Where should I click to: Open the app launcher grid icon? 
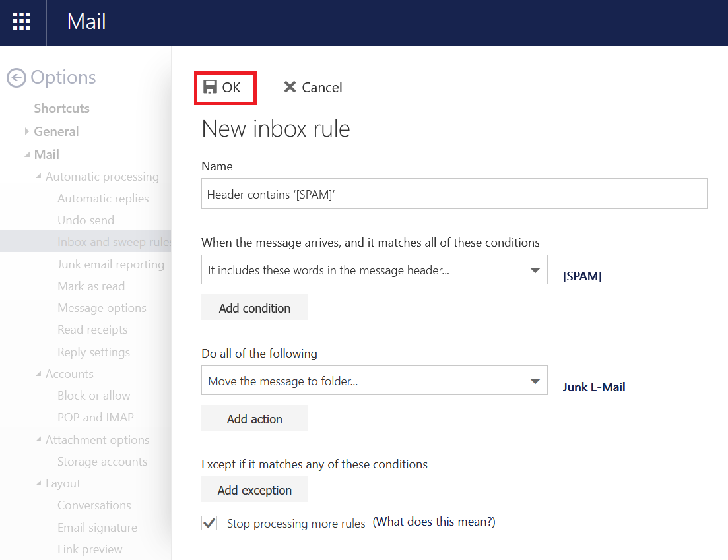point(22,22)
